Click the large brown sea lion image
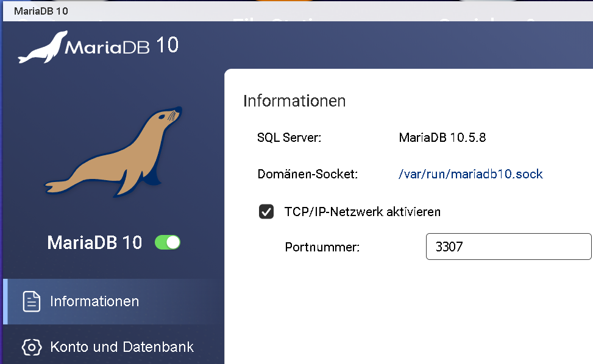 (x=113, y=152)
